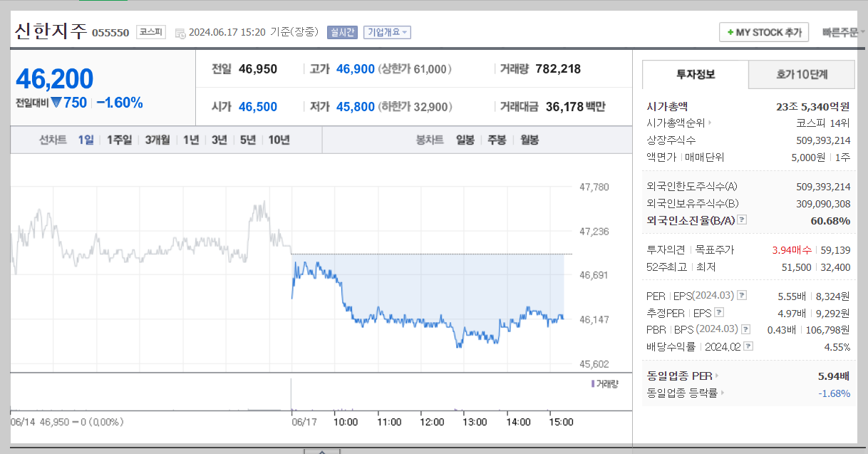The height and width of the screenshot is (454, 868).
Task: Show the 주봉 candlestick chart
Action: (497, 140)
